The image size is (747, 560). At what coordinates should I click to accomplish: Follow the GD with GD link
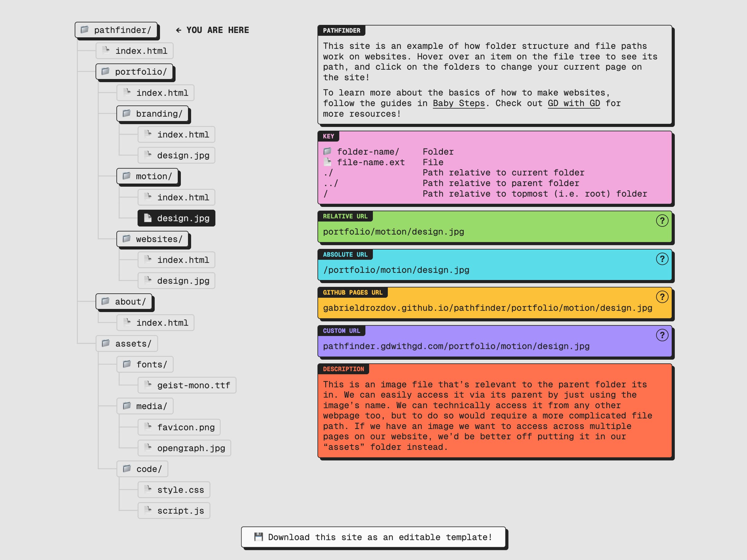click(573, 103)
